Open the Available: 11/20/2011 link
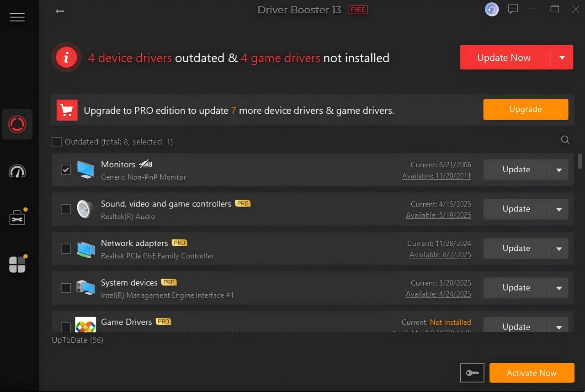 [x=436, y=176]
